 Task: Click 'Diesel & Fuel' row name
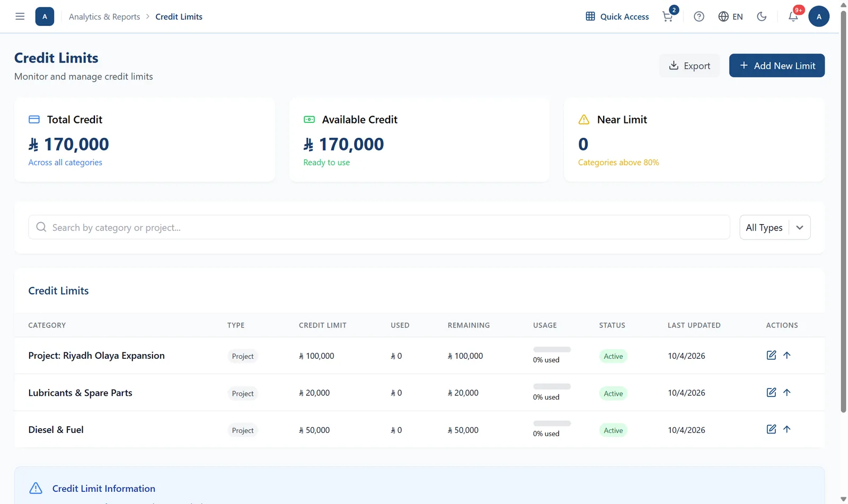(x=56, y=429)
